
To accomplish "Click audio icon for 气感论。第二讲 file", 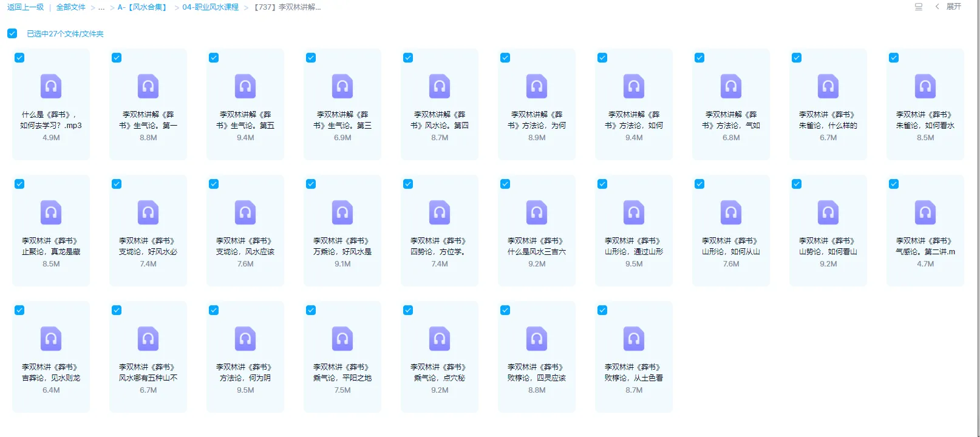I will point(925,212).
